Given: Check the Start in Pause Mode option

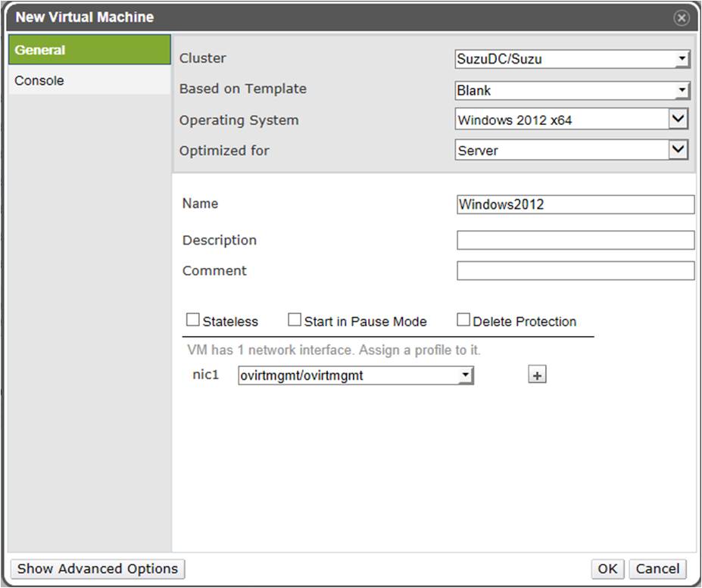Looking at the screenshot, I should 295,320.
